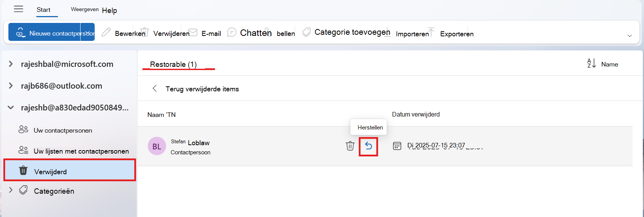Viewport: 644px width, 217px height.
Task: Click the Herstellen restore arrow icon
Action: pyautogui.click(x=368, y=146)
